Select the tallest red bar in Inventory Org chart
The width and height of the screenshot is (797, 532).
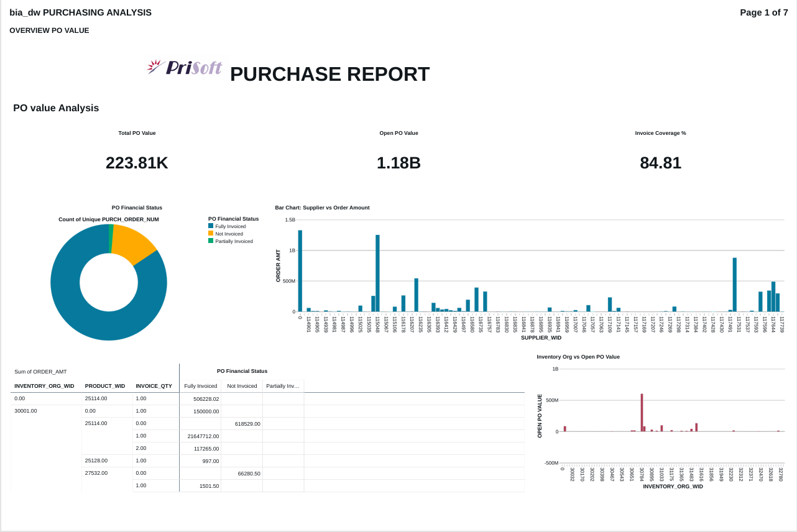pos(642,412)
